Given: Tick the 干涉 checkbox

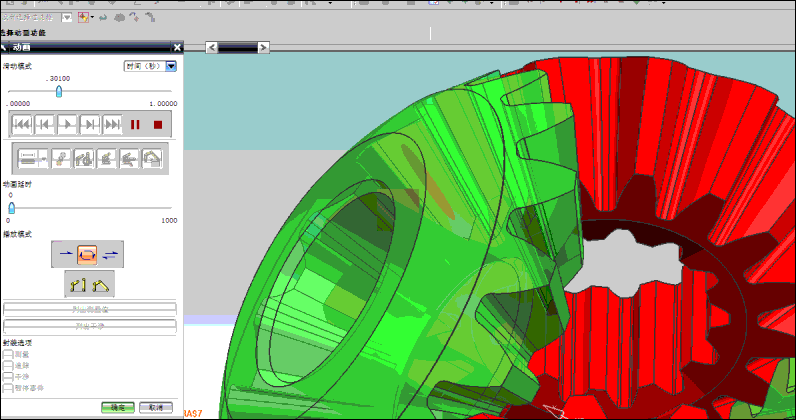Looking at the screenshot, I should tap(8, 376).
